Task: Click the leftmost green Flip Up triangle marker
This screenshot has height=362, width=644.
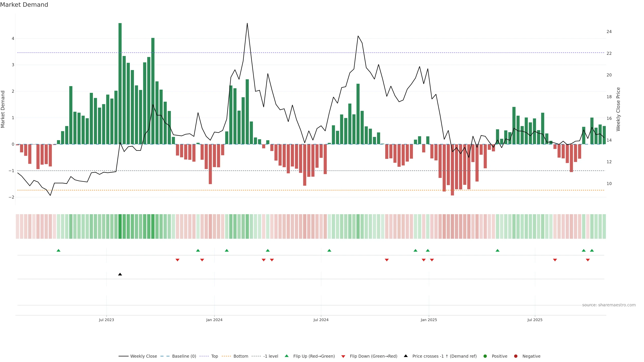Action: [59, 250]
